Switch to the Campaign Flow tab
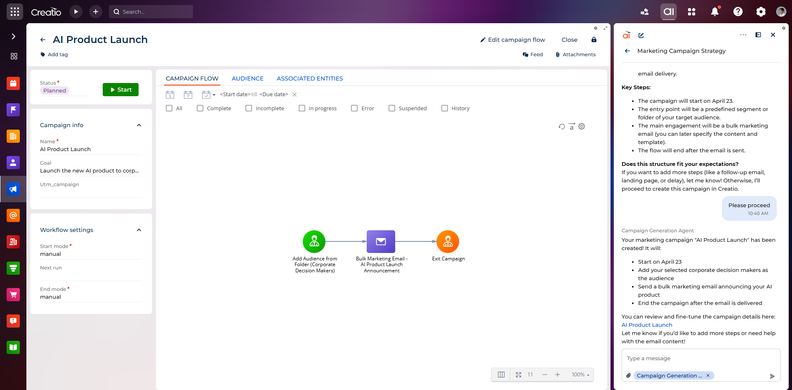 (x=192, y=78)
